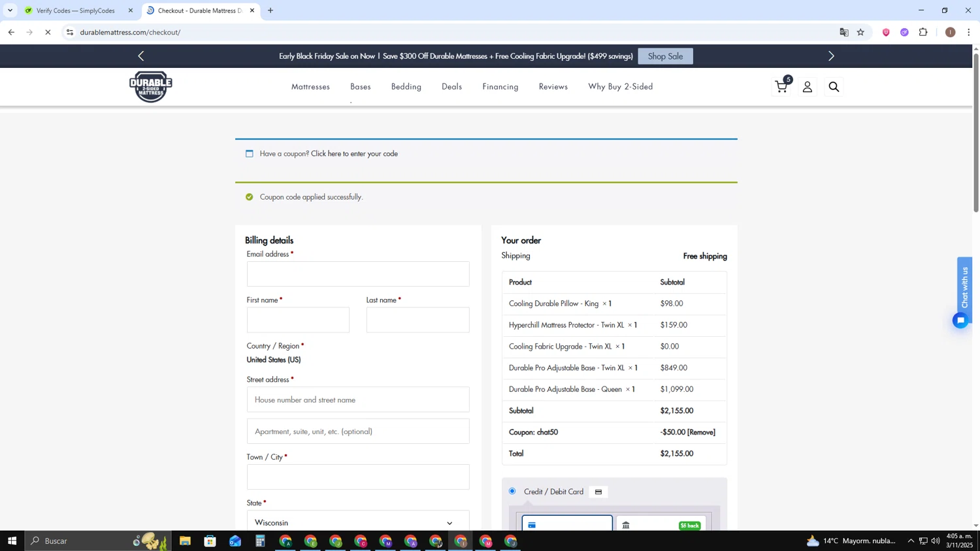Bookmark this page with star icon
This screenshot has height=551, width=980.
point(860,32)
